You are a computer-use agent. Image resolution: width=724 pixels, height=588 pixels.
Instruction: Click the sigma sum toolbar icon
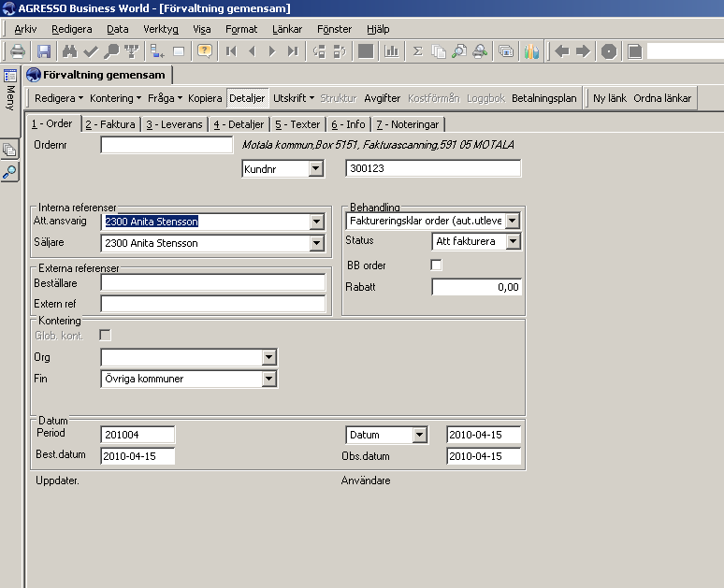417,50
